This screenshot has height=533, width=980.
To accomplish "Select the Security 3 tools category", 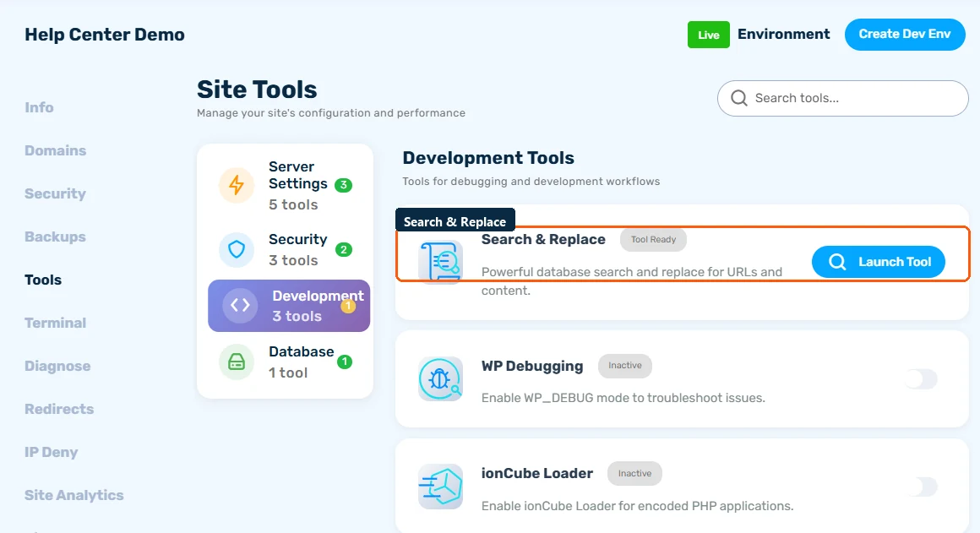I will (285, 250).
